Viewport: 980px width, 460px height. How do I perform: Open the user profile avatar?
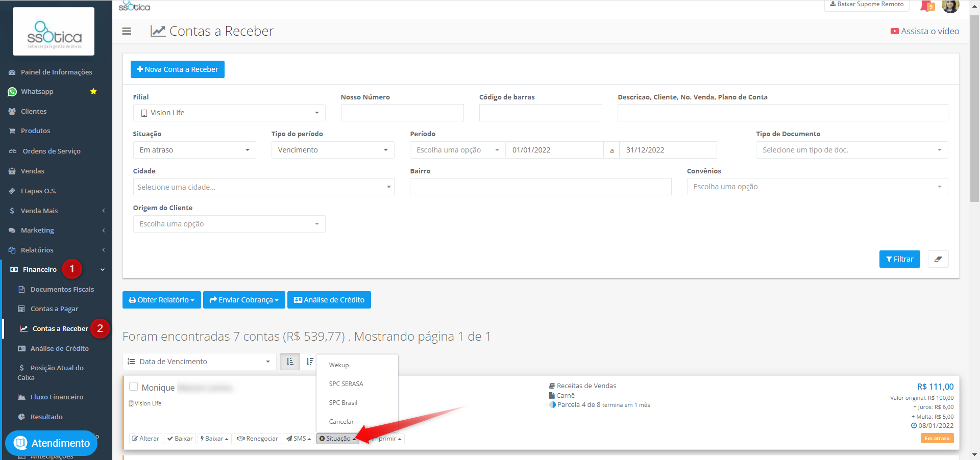pyautogui.click(x=950, y=6)
